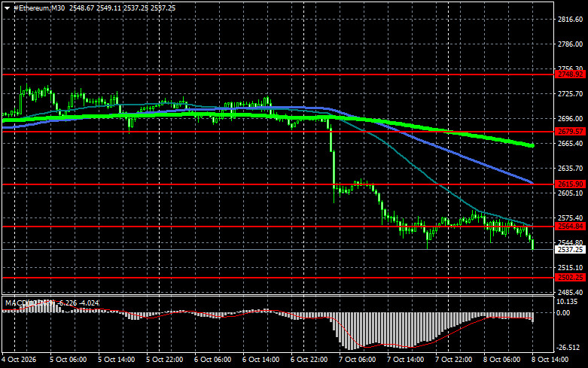Click the 7 Oct 14:00 time label
588x368 pixels.
(406, 360)
